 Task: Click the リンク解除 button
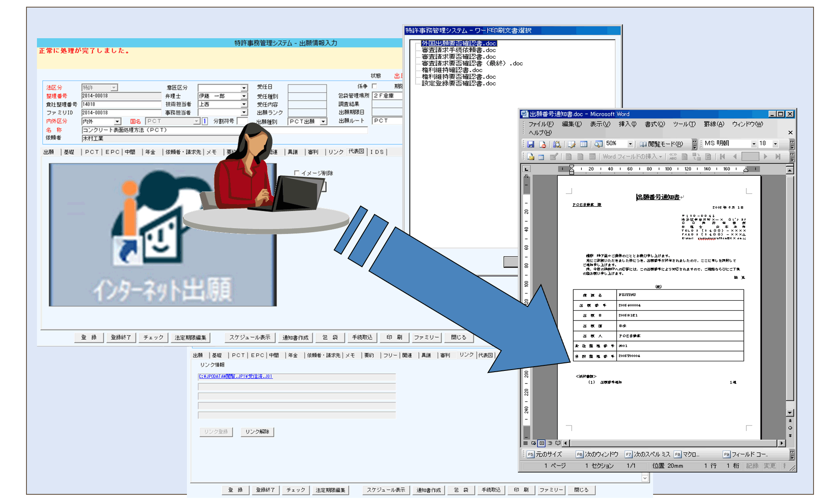257,432
